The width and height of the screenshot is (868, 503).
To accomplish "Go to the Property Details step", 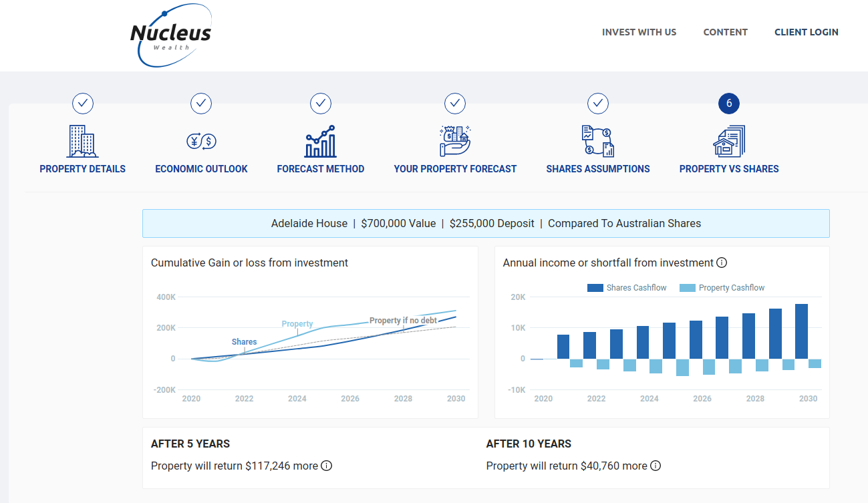I will pyautogui.click(x=83, y=169).
